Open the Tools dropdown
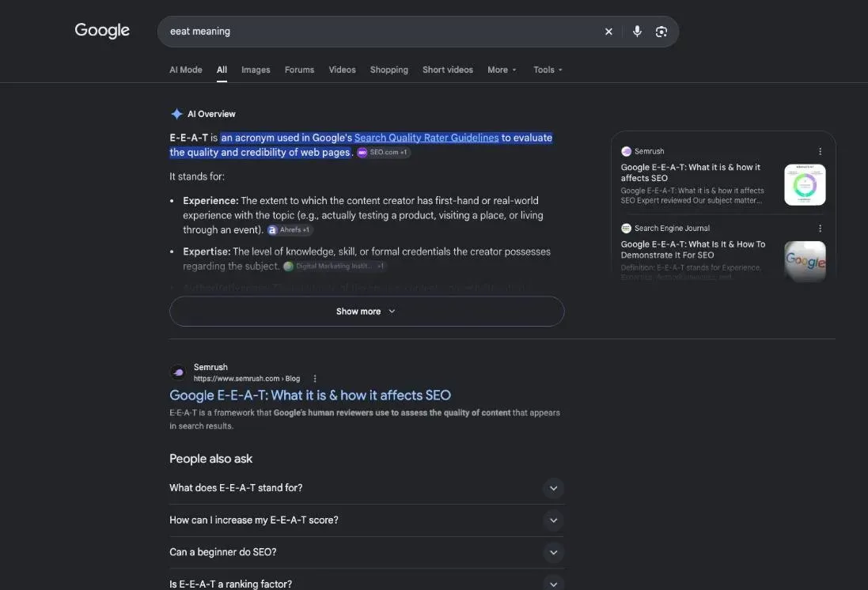This screenshot has height=590, width=868. pyautogui.click(x=548, y=70)
